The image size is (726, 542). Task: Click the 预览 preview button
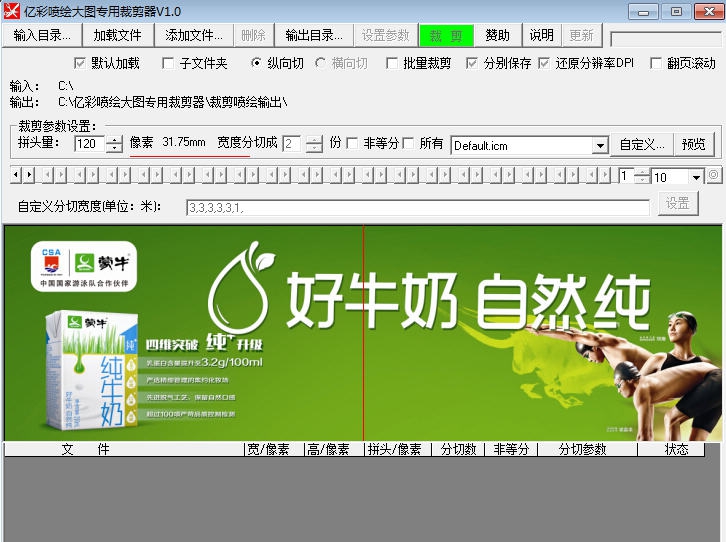pyautogui.click(x=694, y=144)
